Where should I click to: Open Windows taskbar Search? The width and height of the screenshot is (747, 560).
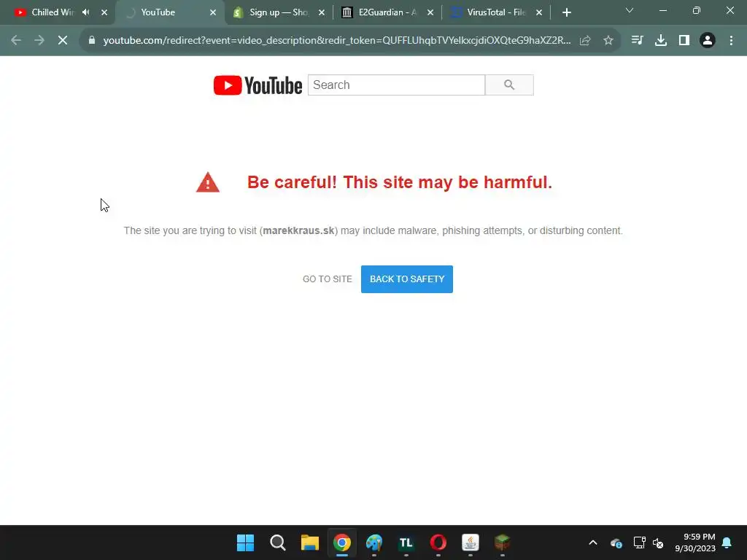click(278, 542)
